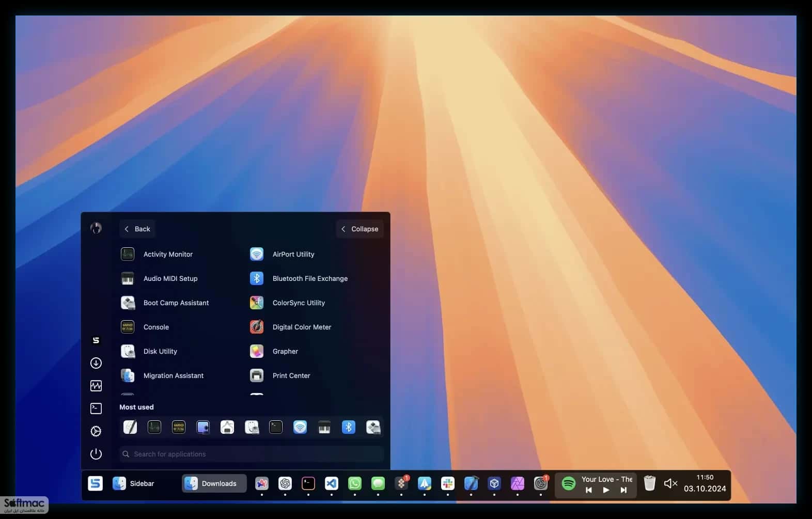Open System Settings with badge in taskbar
This screenshot has height=519, width=812.
[541, 483]
